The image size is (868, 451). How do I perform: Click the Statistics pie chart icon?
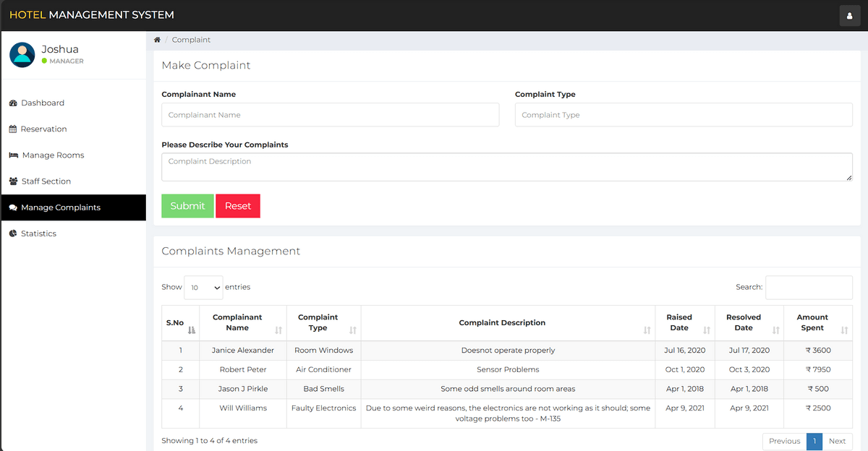click(x=13, y=233)
